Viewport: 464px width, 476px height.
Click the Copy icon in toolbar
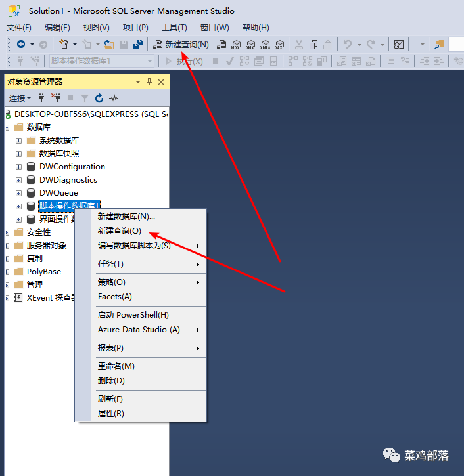click(x=313, y=45)
